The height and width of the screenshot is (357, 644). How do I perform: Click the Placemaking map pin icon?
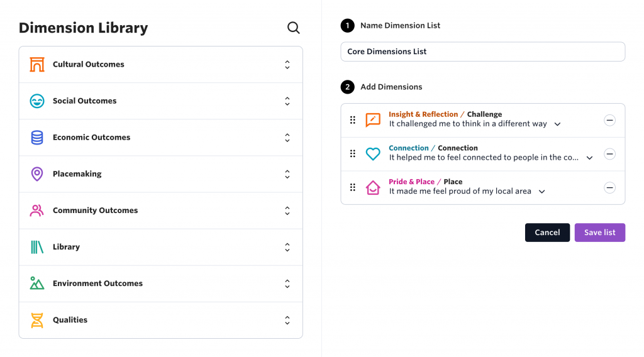pyautogui.click(x=37, y=174)
